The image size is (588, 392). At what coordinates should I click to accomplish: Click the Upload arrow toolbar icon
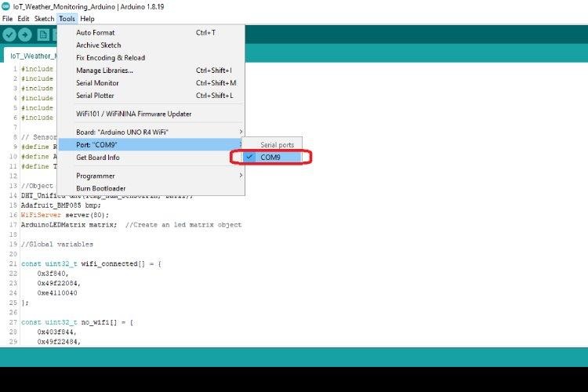(25, 34)
